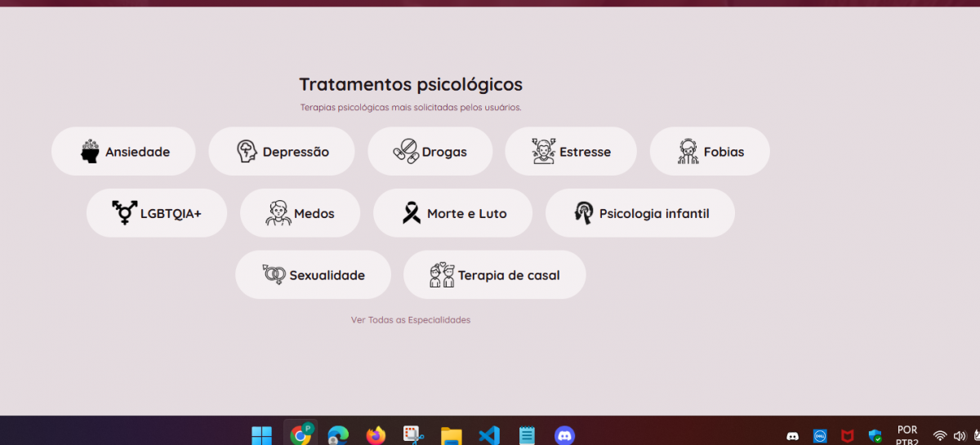The width and height of the screenshot is (980, 445).
Task: Click the LGBTQIA+ gender symbol icon
Action: (124, 213)
